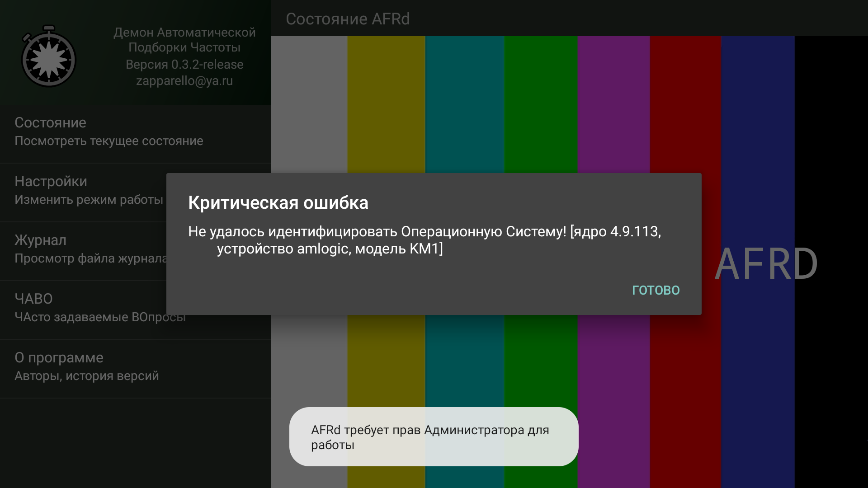Click the zapparello@ya.ru email text

pyautogui.click(x=184, y=81)
